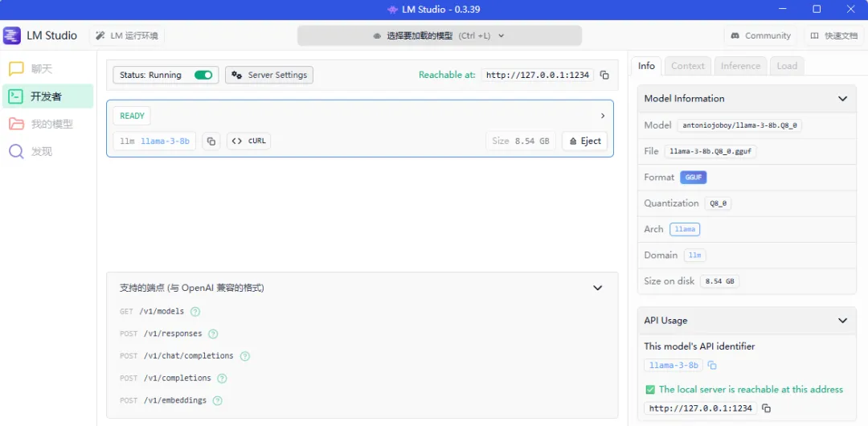Screen dimensions: 868x426
Task: Switch to the Info tab
Action: pos(646,66)
